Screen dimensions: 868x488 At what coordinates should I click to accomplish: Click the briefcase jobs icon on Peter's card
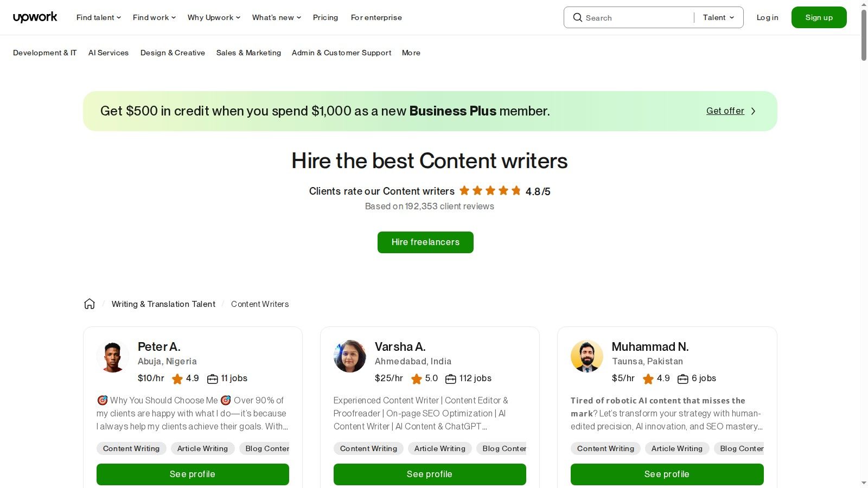tap(212, 378)
